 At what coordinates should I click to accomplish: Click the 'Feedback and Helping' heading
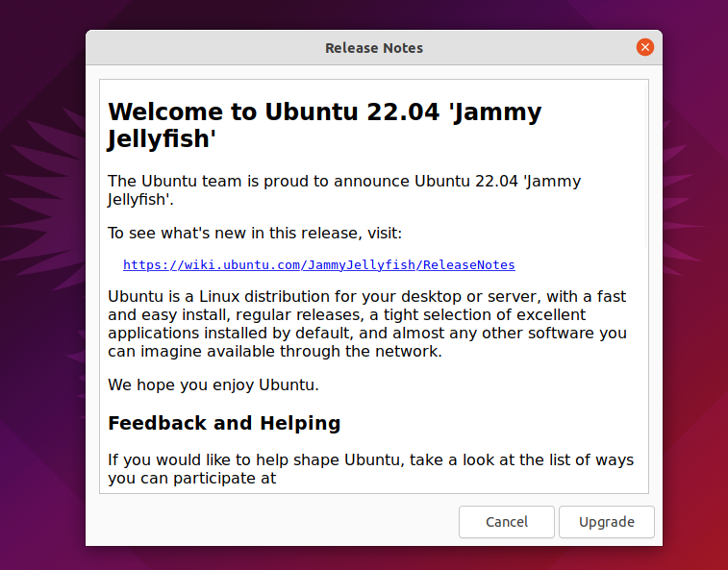click(224, 423)
